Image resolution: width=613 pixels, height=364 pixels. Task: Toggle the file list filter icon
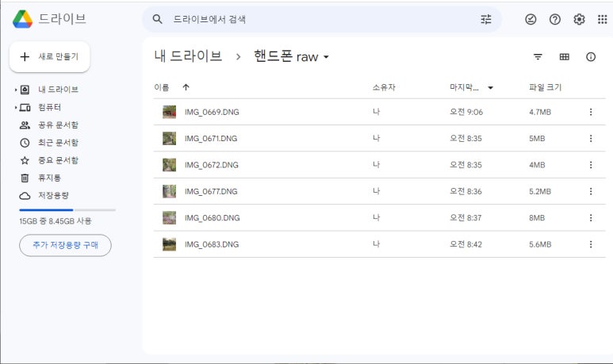point(538,57)
